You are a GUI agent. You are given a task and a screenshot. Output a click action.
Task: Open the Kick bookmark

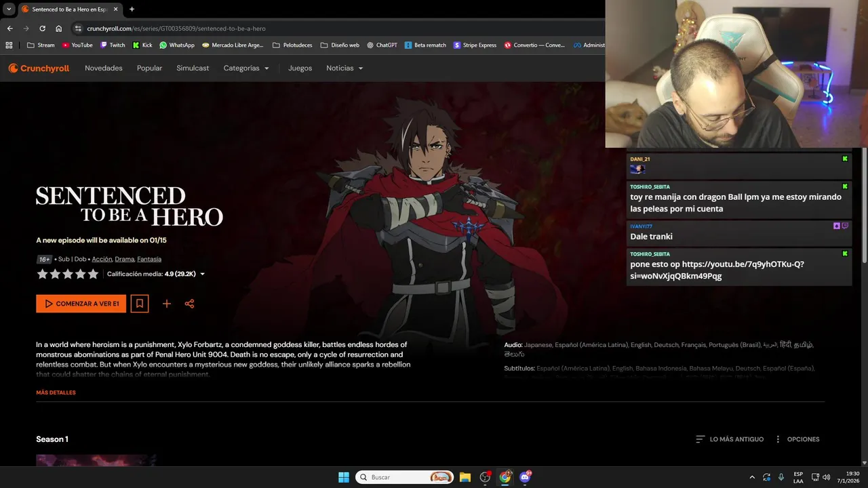point(142,45)
